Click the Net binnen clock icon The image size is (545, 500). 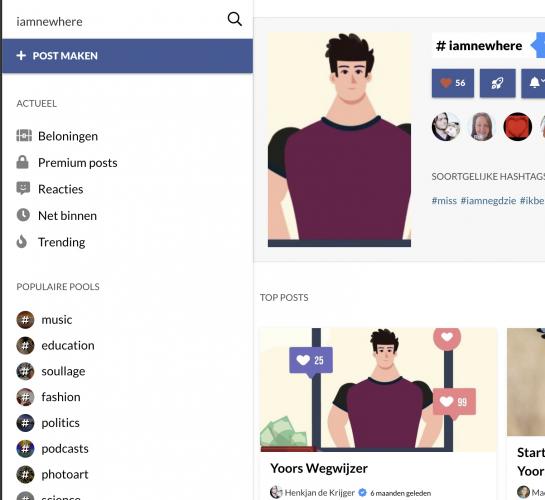(x=23, y=215)
